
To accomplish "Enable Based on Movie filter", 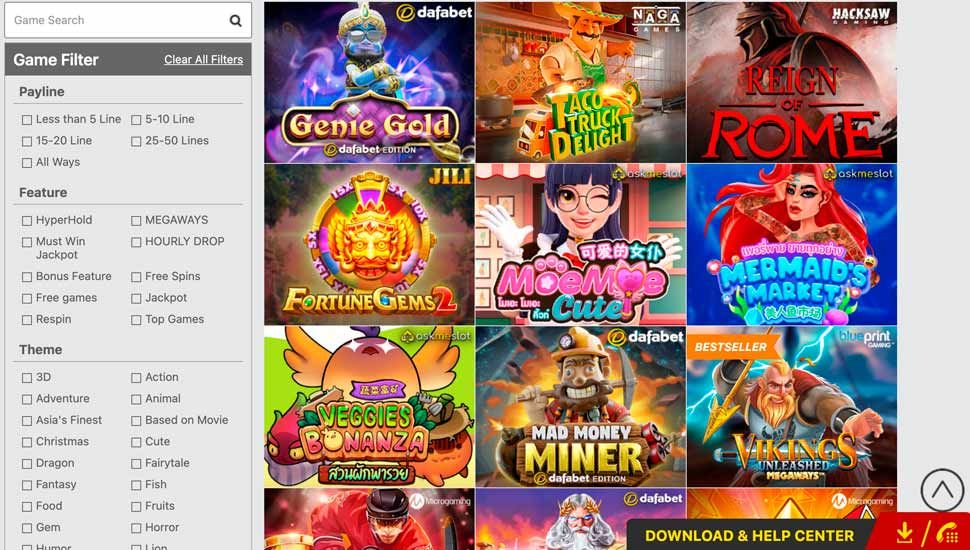I will click(x=136, y=421).
